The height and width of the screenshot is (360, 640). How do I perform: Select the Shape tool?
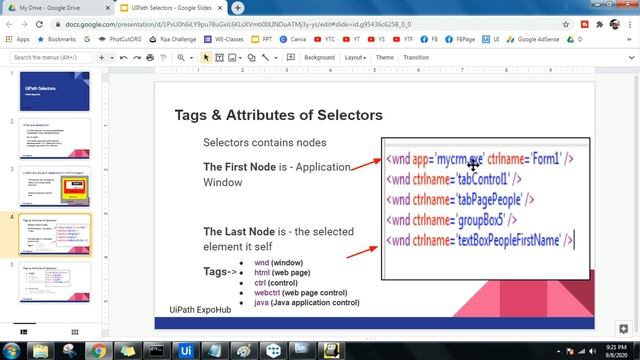[251, 58]
